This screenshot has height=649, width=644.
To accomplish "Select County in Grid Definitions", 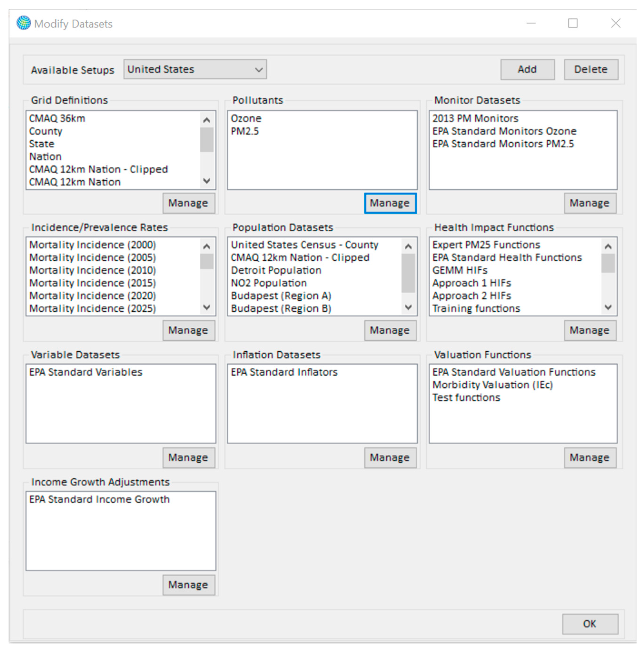I will pos(46,131).
